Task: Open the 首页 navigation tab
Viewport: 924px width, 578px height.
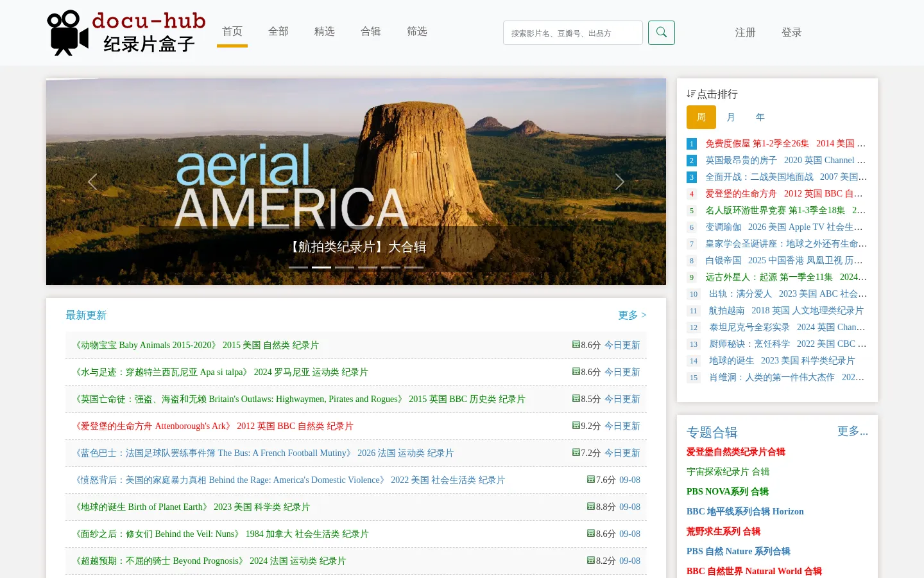Action: tap(232, 31)
